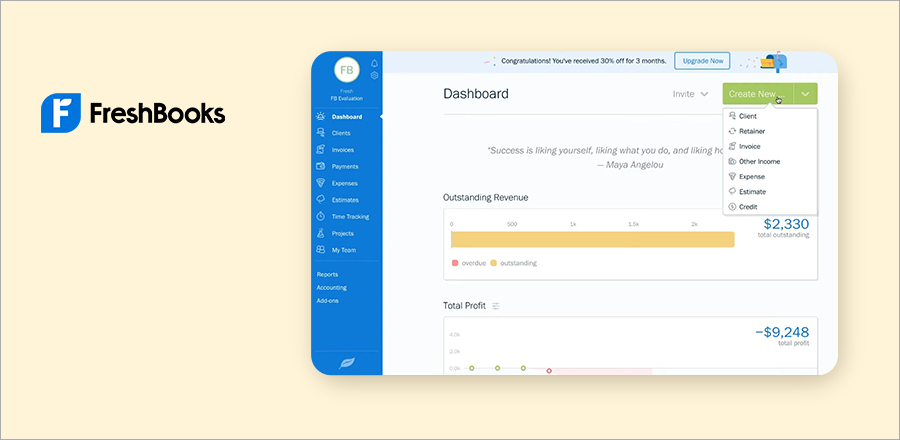Click the Upgrade Now button
This screenshot has height=440, width=900.
[x=702, y=61]
